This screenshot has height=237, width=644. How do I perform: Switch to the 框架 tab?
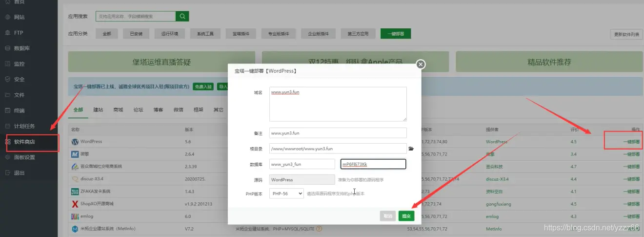(x=198, y=110)
